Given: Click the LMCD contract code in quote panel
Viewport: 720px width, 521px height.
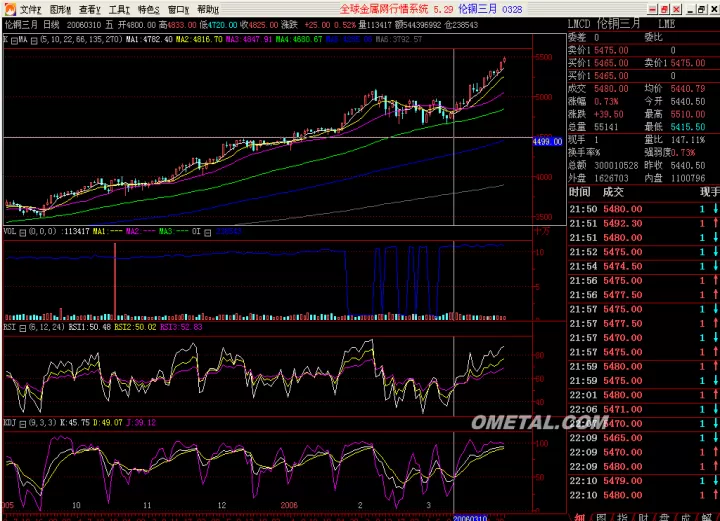Looking at the screenshot, I should click(579, 24).
